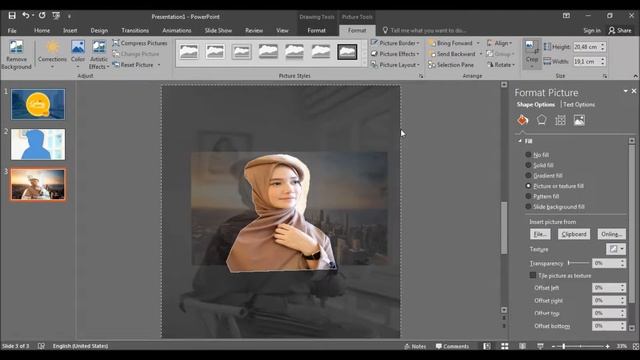The height and width of the screenshot is (360, 640).
Task: Click the spell check icon in status bar
Action: click(x=41, y=346)
